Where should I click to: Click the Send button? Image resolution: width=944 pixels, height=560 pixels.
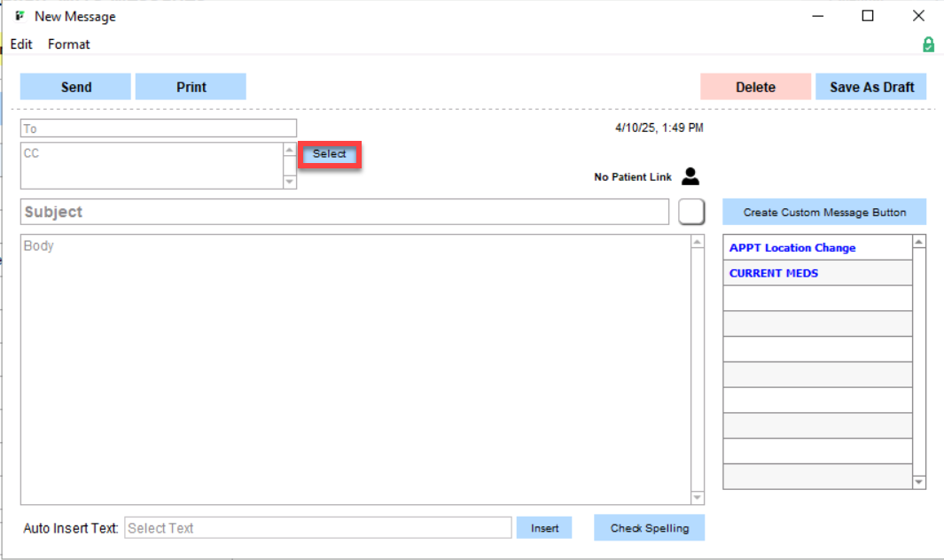76,87
